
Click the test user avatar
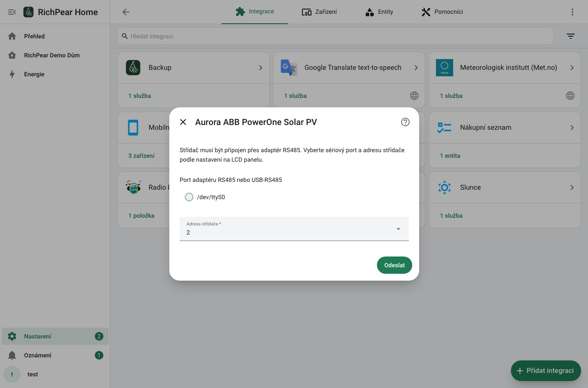coord(12,374)
